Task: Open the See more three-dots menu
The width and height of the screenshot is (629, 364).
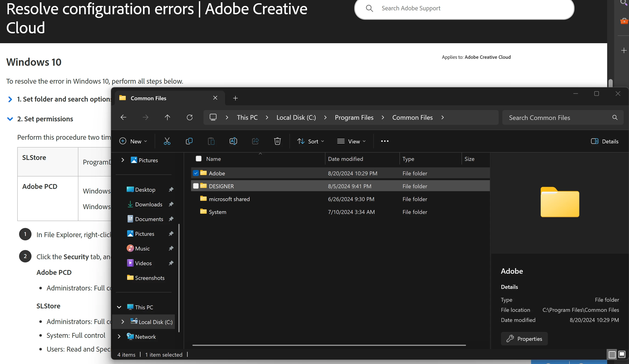Action: click(384, 141)
